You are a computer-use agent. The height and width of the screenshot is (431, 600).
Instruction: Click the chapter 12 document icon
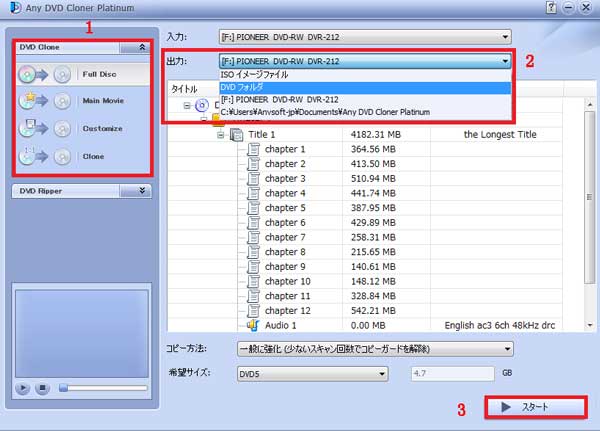(x=253, y=311)
